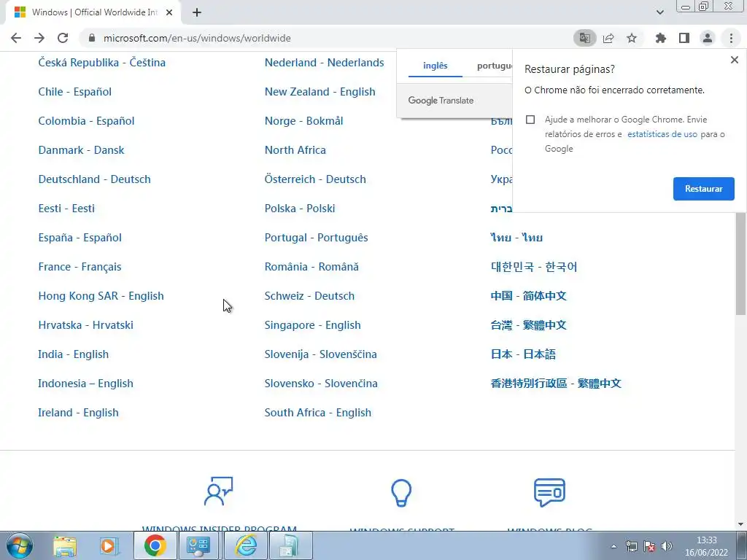Open Hrvatska - Hrvatski link
The image size is (747, 560).
86,324
